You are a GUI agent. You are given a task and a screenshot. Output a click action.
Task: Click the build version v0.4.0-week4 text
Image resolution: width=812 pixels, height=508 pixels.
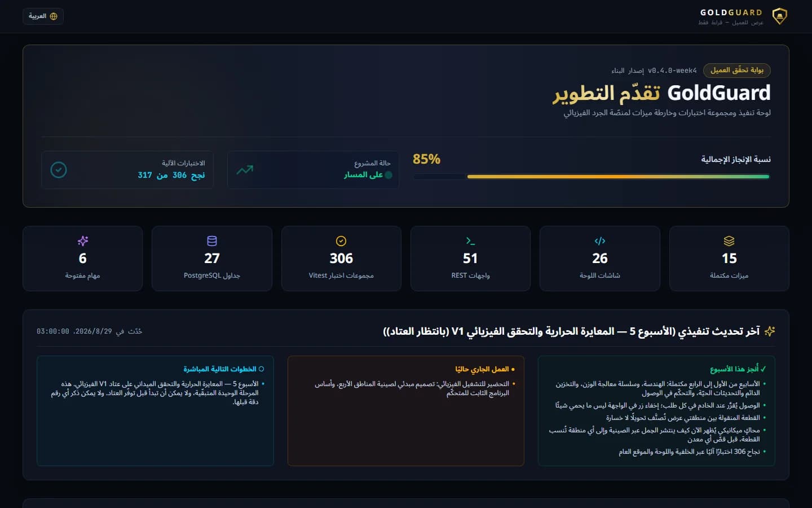pyautogui.click(x=672, y=71)
